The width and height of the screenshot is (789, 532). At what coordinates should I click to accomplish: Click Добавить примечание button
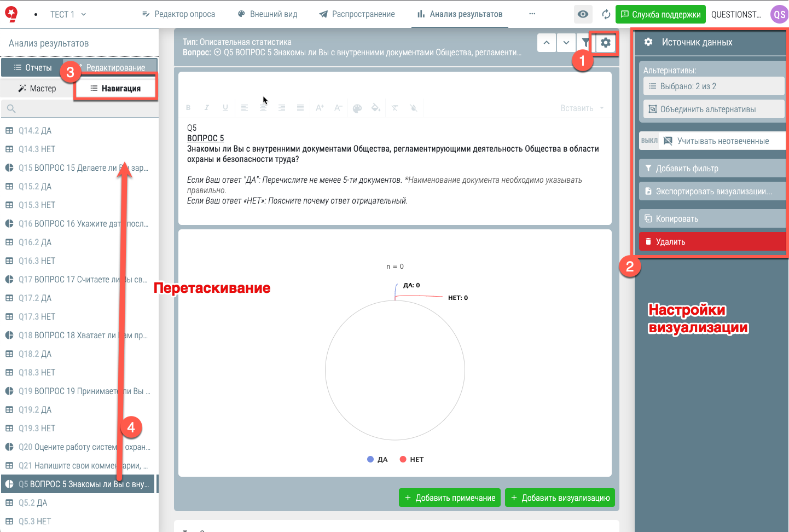450,498
